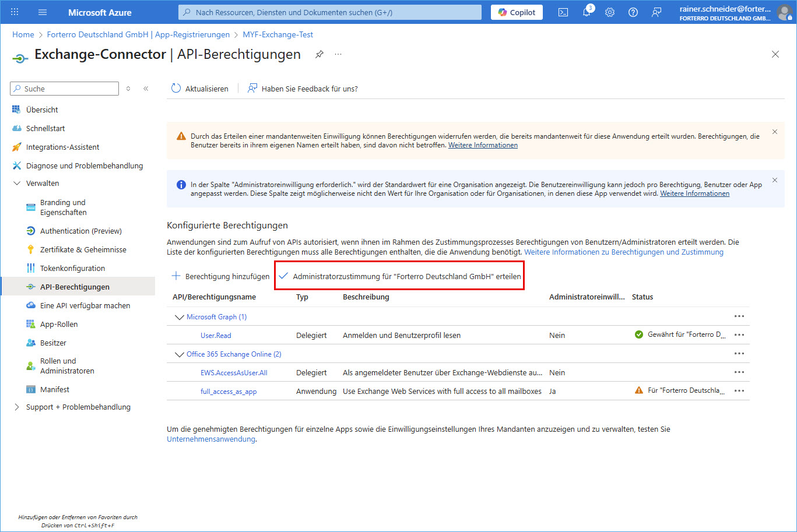The image size is (797, 532).
Task: Dismiss the blue info banner
Action: coord(775,180)
